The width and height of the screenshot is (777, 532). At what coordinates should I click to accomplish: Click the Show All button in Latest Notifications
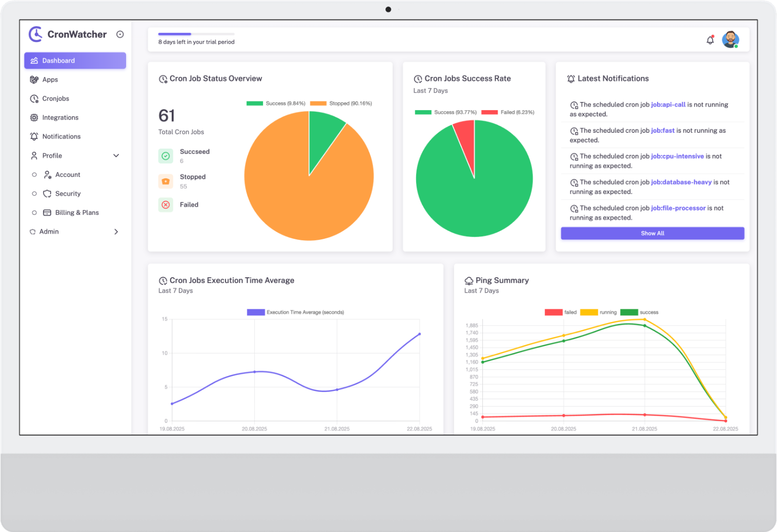pyautogui.click(x=652, y=233)
